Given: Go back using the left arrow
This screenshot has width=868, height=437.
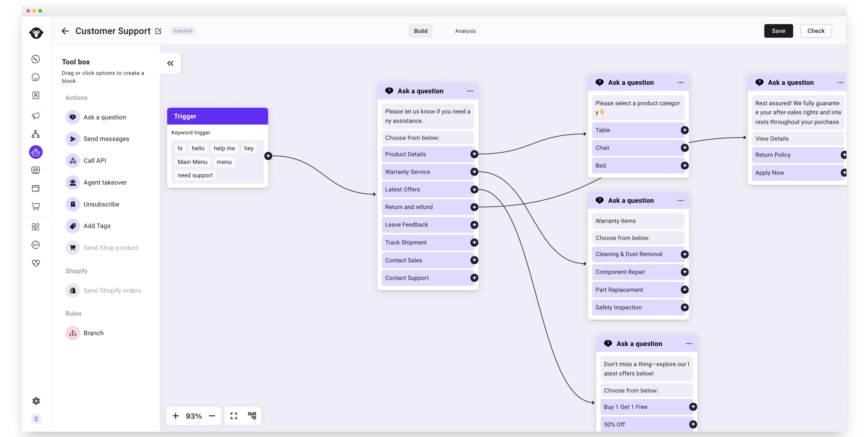Looking at the screenshot, I should pos(65,31).
